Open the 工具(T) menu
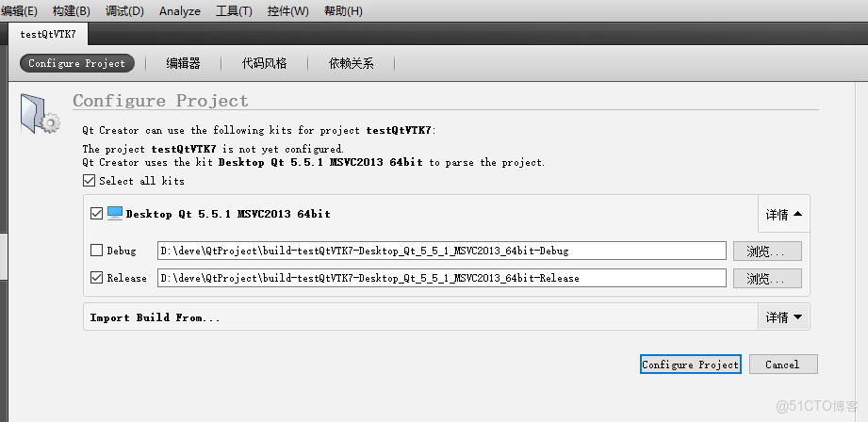 [234, 11]
